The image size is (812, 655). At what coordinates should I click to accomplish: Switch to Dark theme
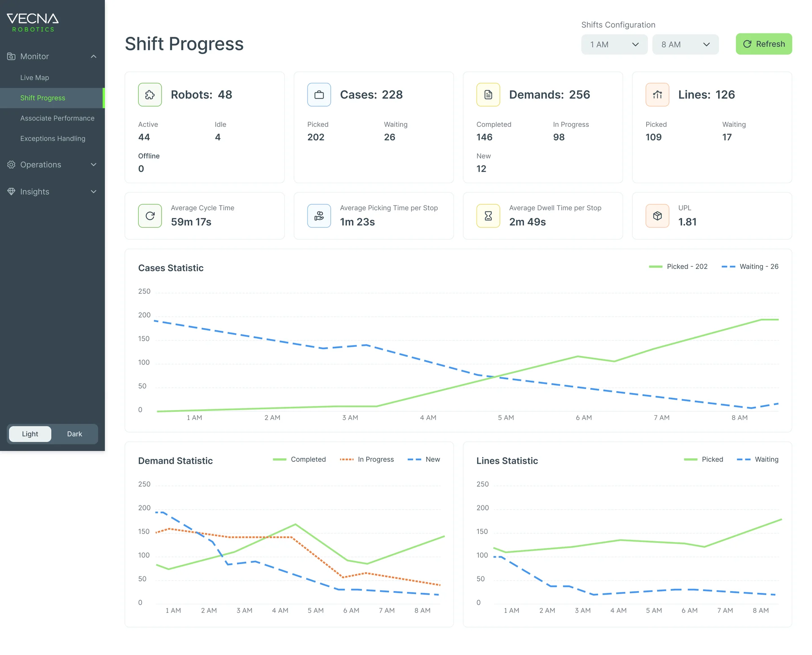point(74,434)
